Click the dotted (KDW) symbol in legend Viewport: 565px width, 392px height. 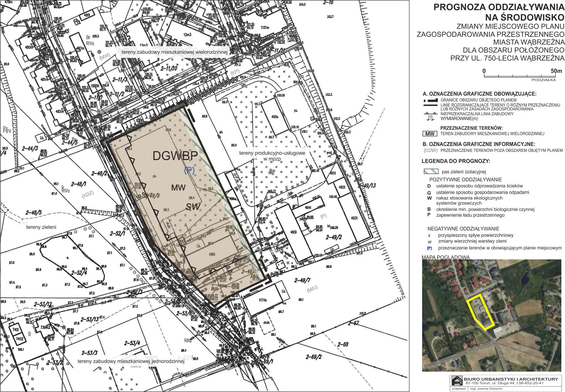(431, 151)
